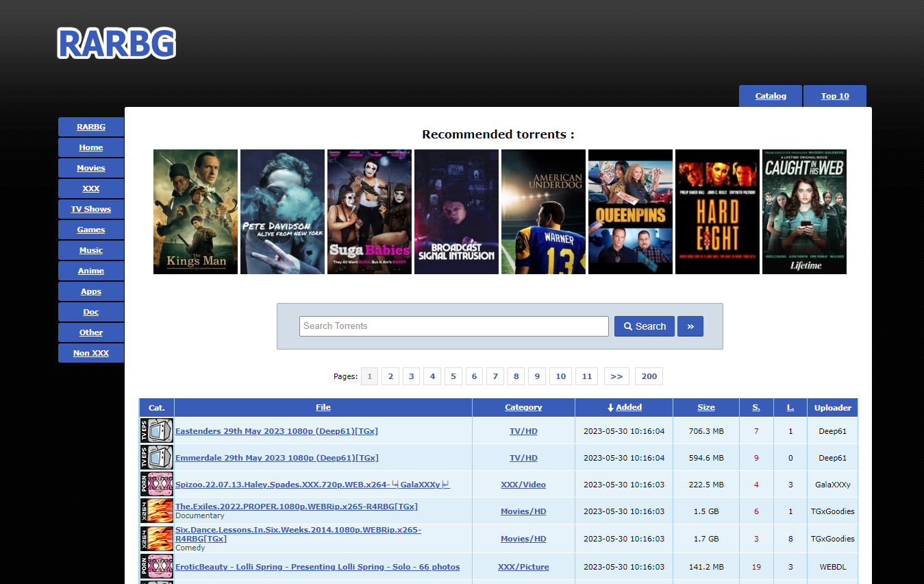Go to Home in sidebar
This screenshot has height=584, width=924.
coord(91,147)
